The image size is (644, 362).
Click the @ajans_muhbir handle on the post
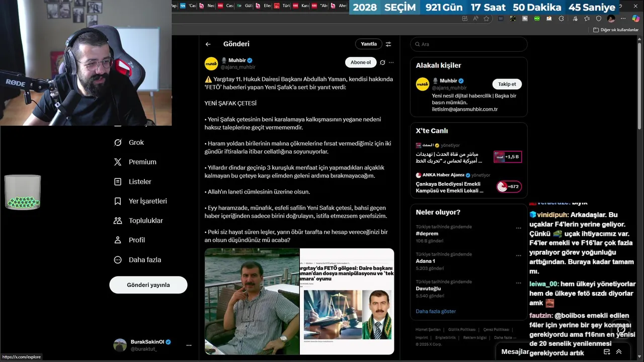tap(238, 67)
